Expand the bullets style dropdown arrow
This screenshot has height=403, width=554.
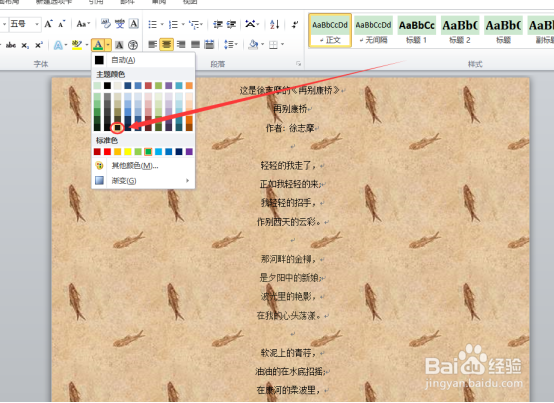pyautogui.click(x=162, y=24)
